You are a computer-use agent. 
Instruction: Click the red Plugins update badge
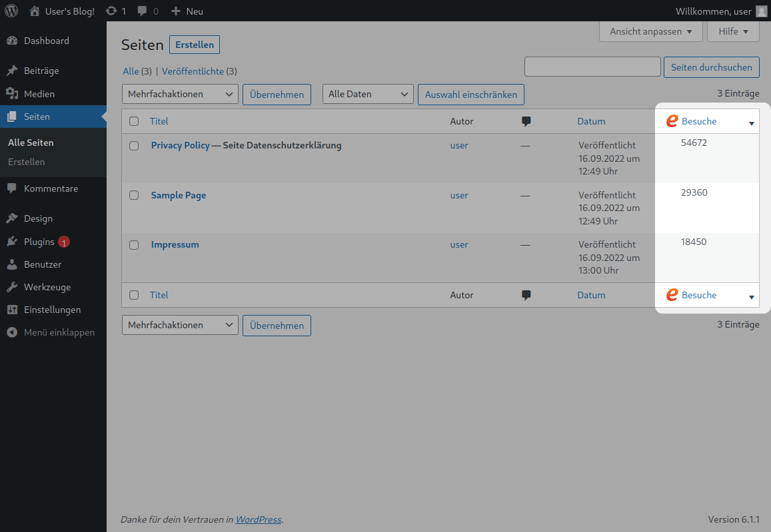64,242
